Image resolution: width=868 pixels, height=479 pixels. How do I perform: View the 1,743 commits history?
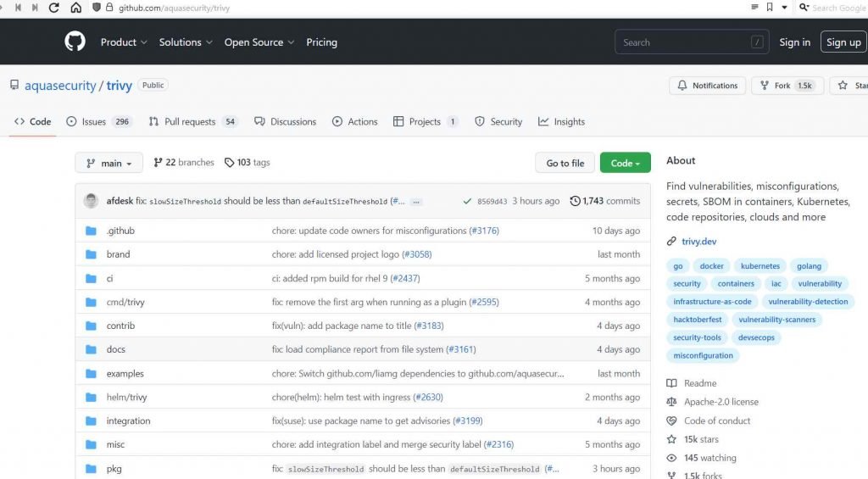(605, 201)
